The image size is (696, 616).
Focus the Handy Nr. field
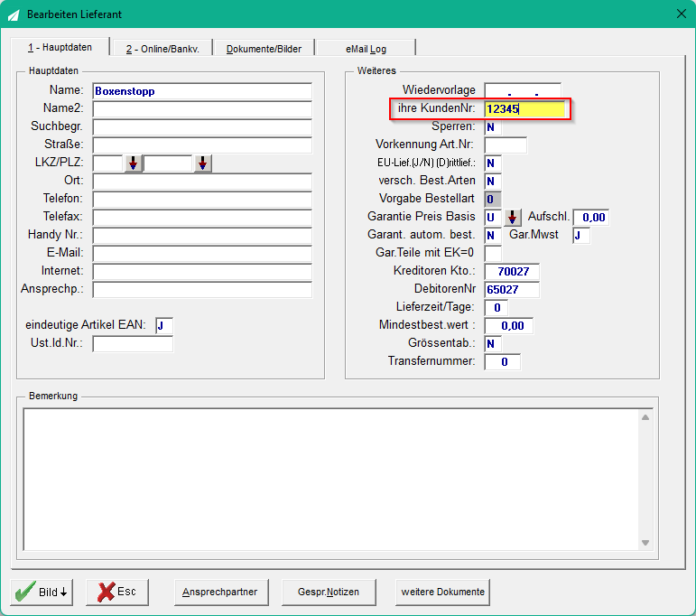point(202,236)
